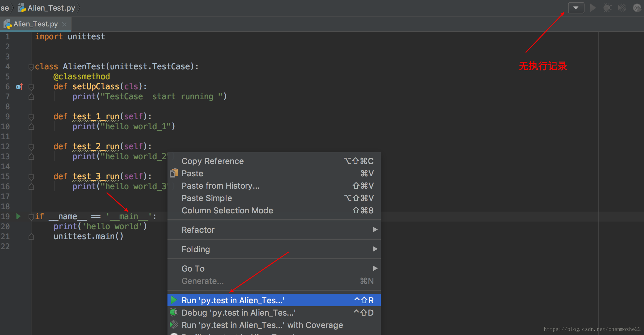Close the Alien_Test.py editor tab

point(64,24)
